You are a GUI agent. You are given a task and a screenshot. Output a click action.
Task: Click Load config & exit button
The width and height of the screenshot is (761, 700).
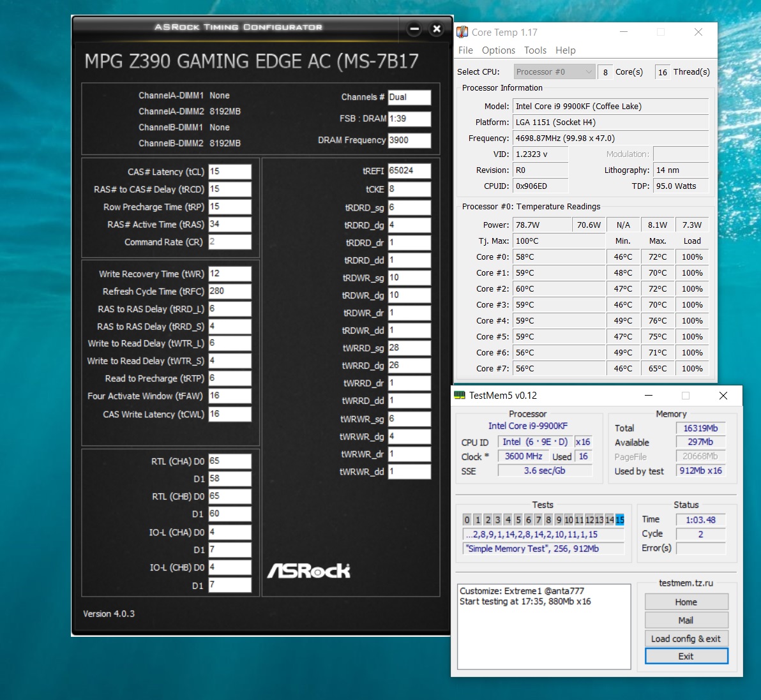point(686,638)
